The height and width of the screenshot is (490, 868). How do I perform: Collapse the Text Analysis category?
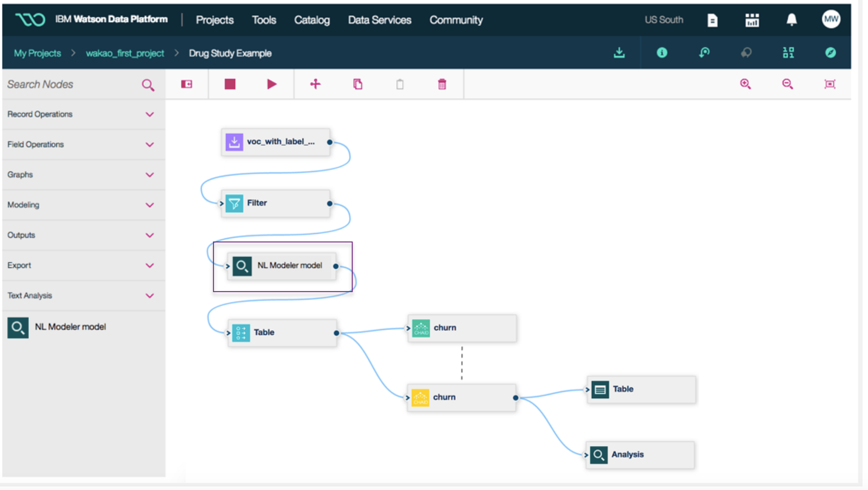point(84,296)
